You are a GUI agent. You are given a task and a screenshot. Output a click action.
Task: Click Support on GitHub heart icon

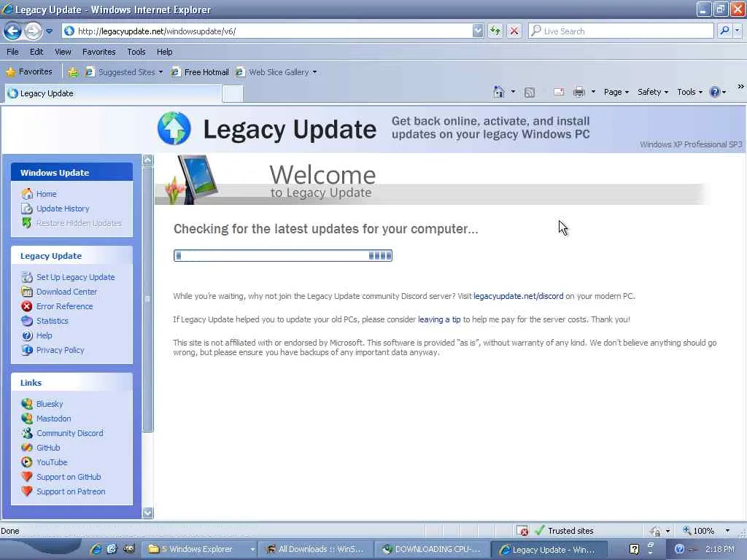click(27, 477)
